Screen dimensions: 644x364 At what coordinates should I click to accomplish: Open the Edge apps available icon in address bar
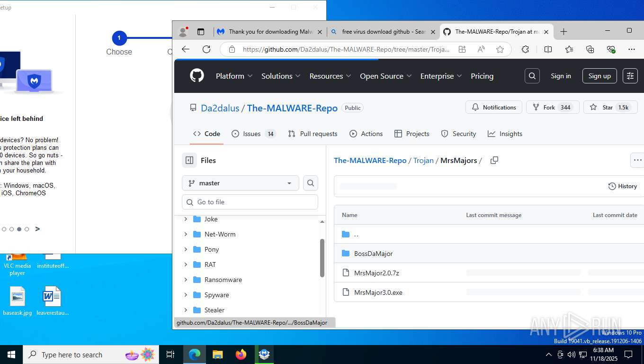click(x=462, y=49)
